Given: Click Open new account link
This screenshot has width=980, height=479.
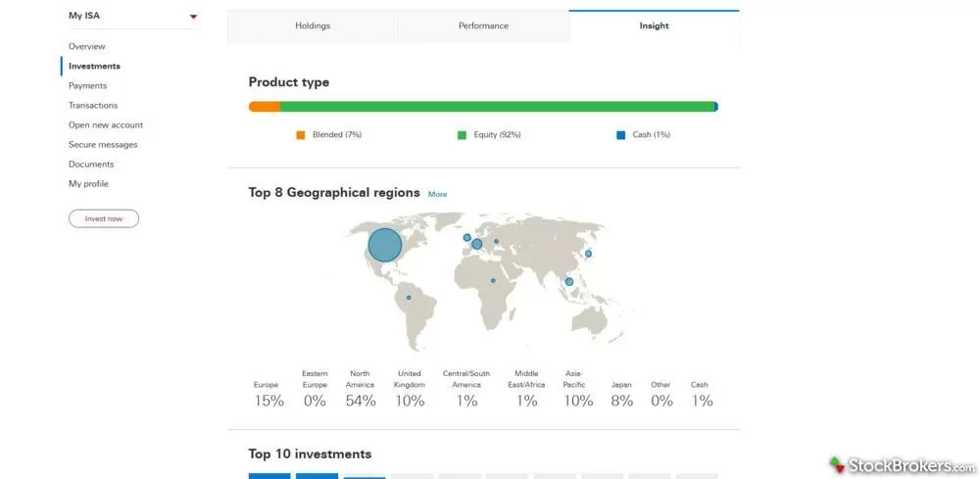Looking at the screenshot, I should point(106,125).
